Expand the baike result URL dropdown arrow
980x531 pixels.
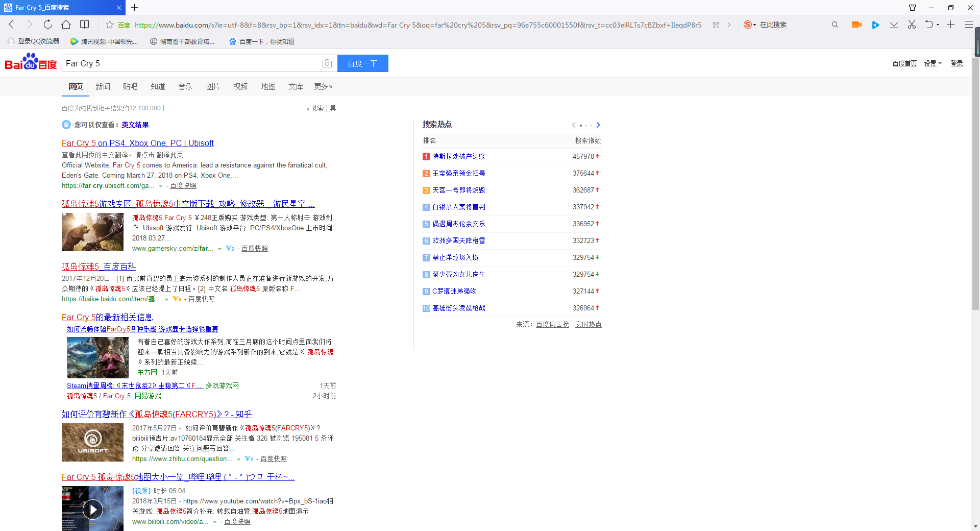(166, 300)
